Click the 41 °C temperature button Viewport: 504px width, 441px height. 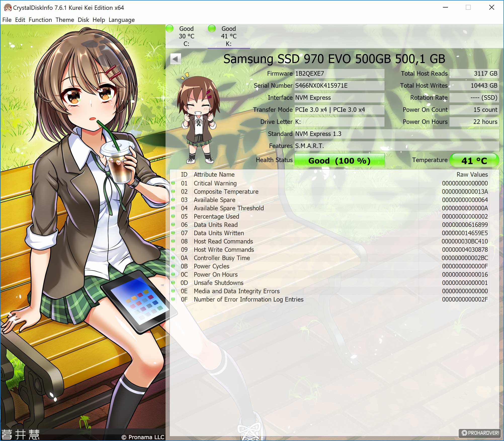474,161
